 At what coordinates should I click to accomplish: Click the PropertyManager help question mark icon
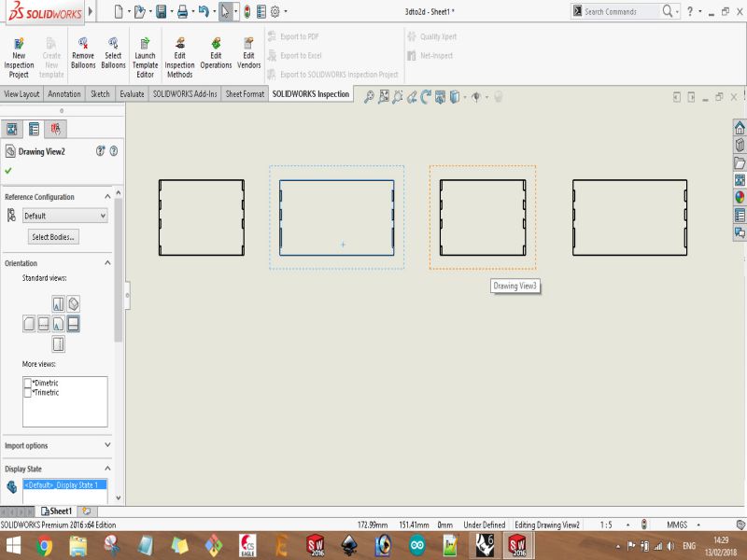(x=114, y=151)
